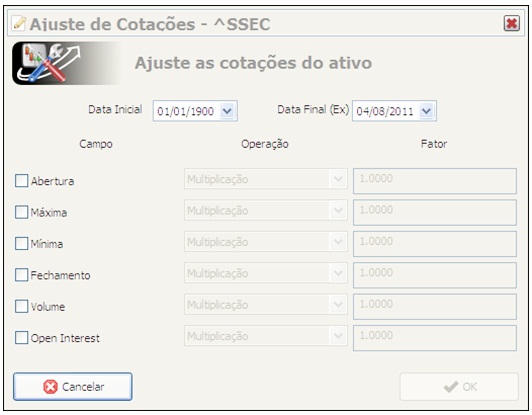This screenshot has height=415, width=532.
Task: Click the Abertura Fator input field
Action: pos(435,181)
